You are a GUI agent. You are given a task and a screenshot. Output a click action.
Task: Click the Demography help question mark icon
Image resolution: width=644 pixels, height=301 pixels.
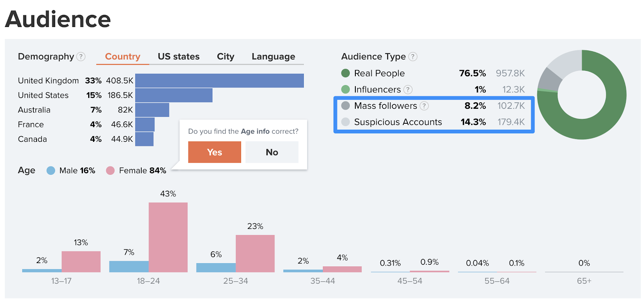(81, 57)
